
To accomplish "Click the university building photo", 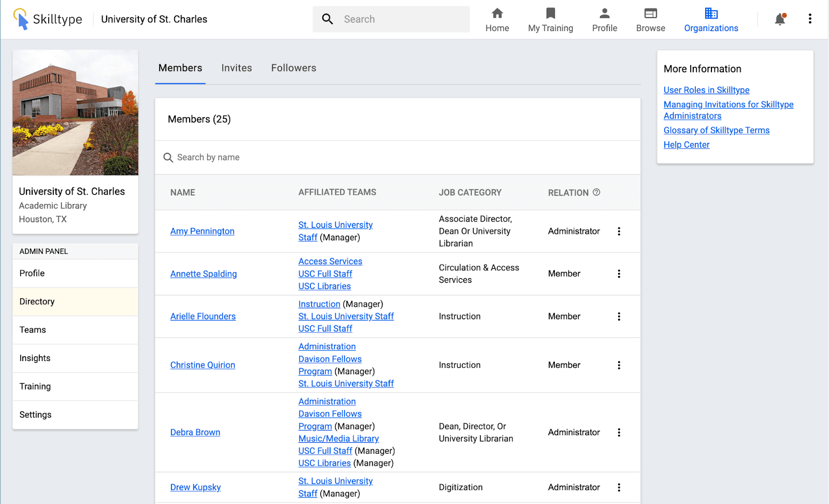I will click(75, 112).
